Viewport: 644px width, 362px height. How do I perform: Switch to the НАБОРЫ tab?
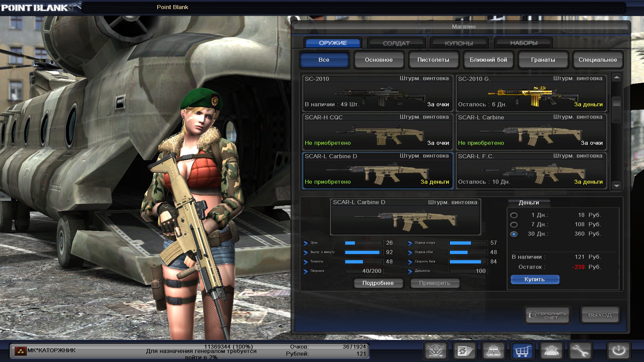(524, 43)
